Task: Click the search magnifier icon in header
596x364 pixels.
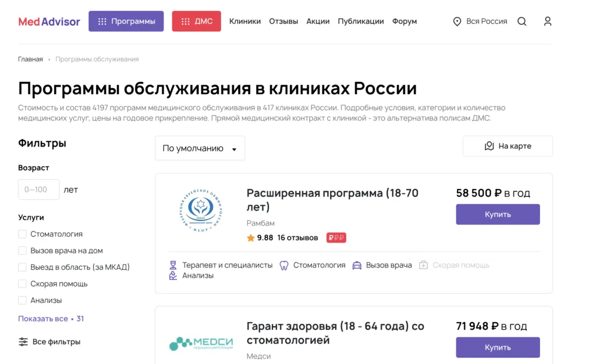Action: coord(521,22)
